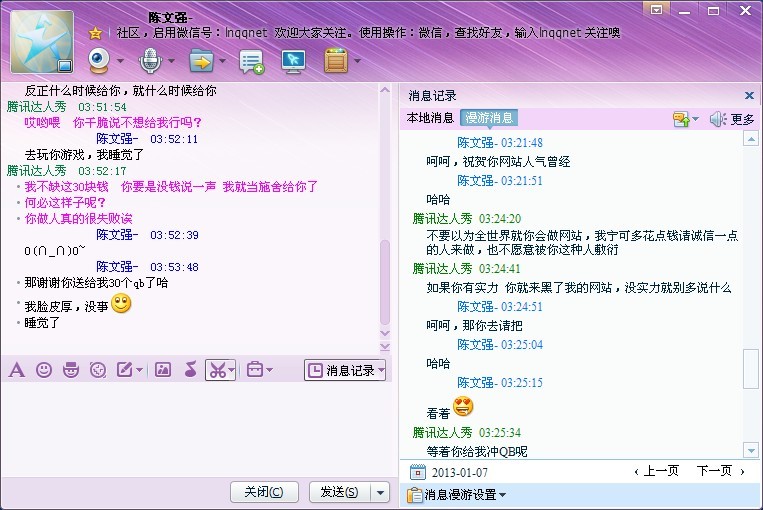Open title bar menu dropdown button
This screenshot has width=763, height=510.
click(x=656, y=9)
